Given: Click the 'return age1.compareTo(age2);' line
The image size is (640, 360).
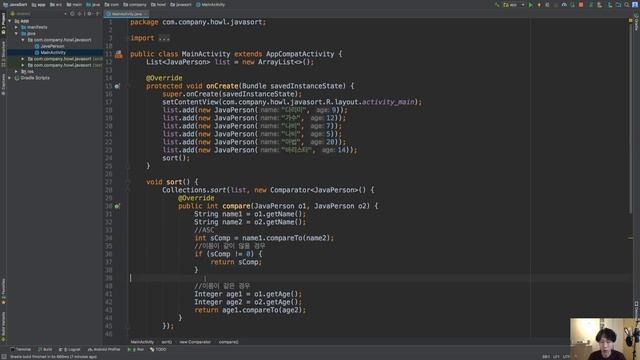Looking at the screenshot, I should 250,310.
